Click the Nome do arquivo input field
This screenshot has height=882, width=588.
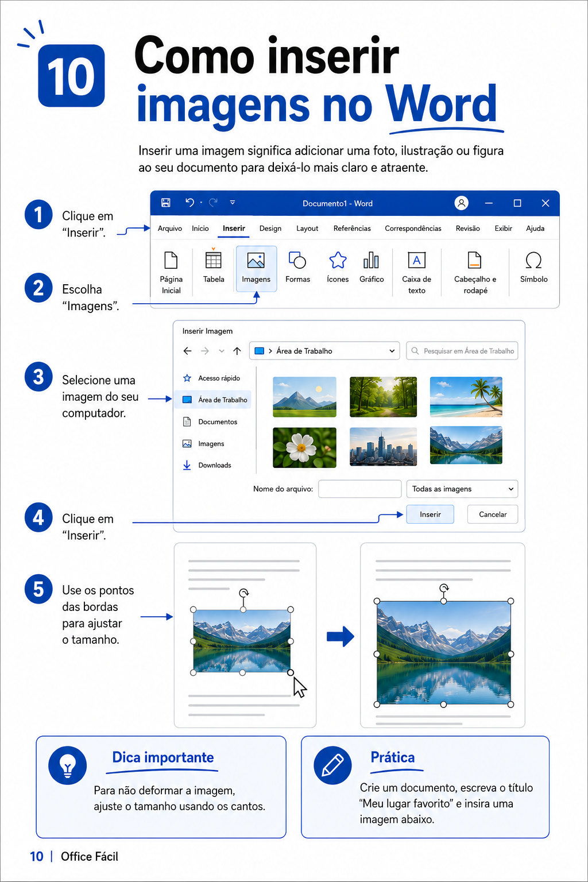point(359,489)
